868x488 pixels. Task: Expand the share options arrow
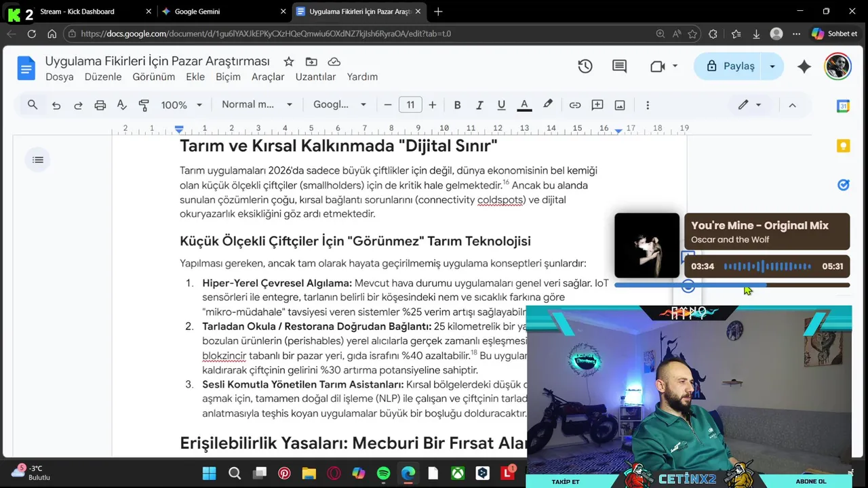(x=772, y=66)
